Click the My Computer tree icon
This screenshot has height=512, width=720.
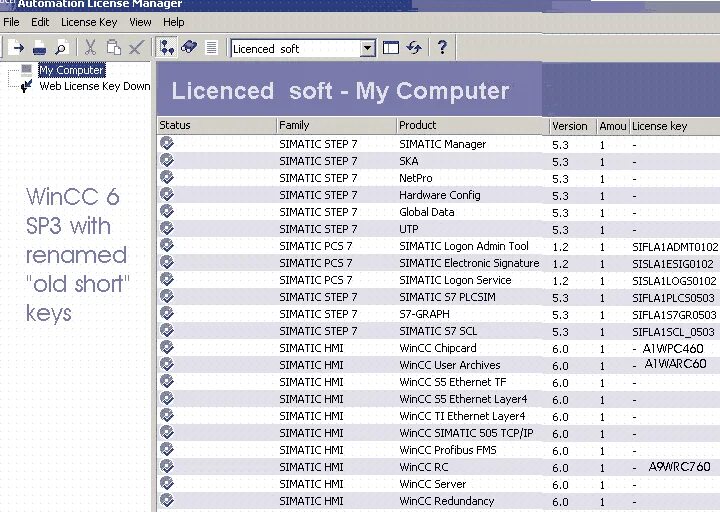(27, 70)
